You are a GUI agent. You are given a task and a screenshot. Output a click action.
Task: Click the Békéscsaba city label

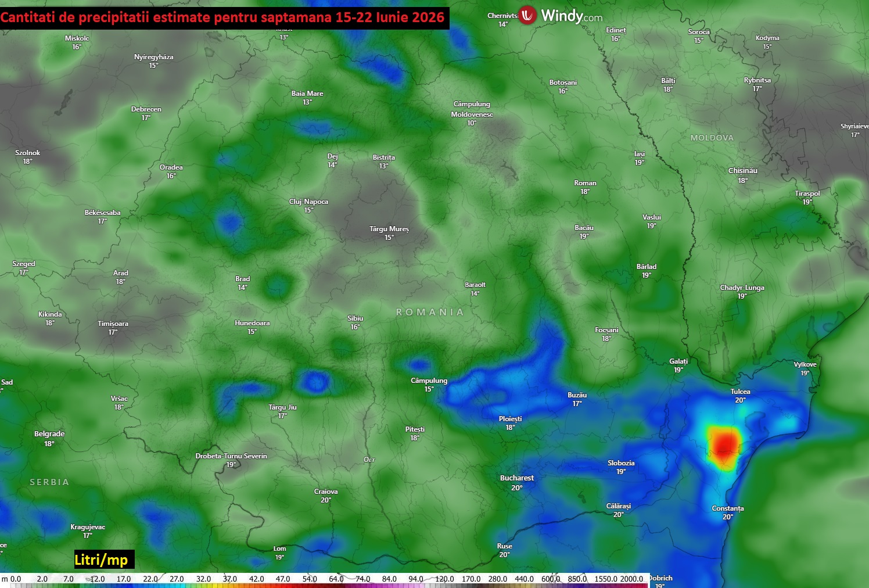103,213
